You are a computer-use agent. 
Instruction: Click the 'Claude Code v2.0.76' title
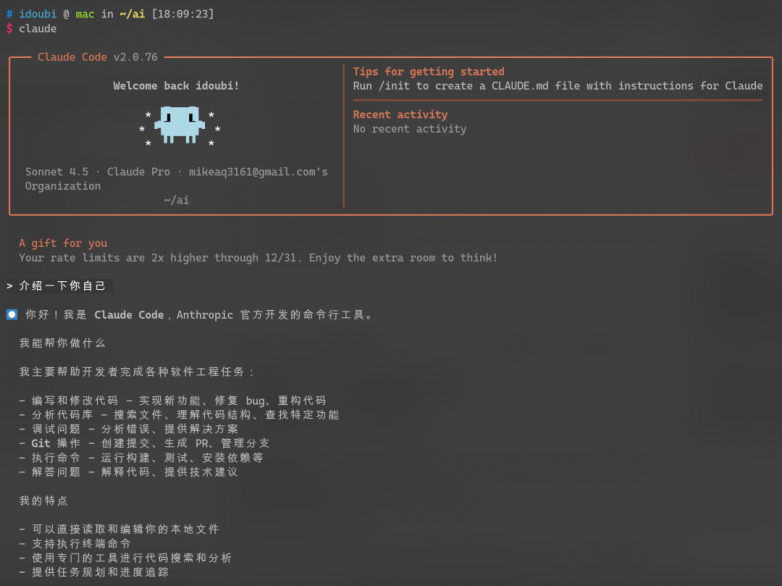pos(98,57)
